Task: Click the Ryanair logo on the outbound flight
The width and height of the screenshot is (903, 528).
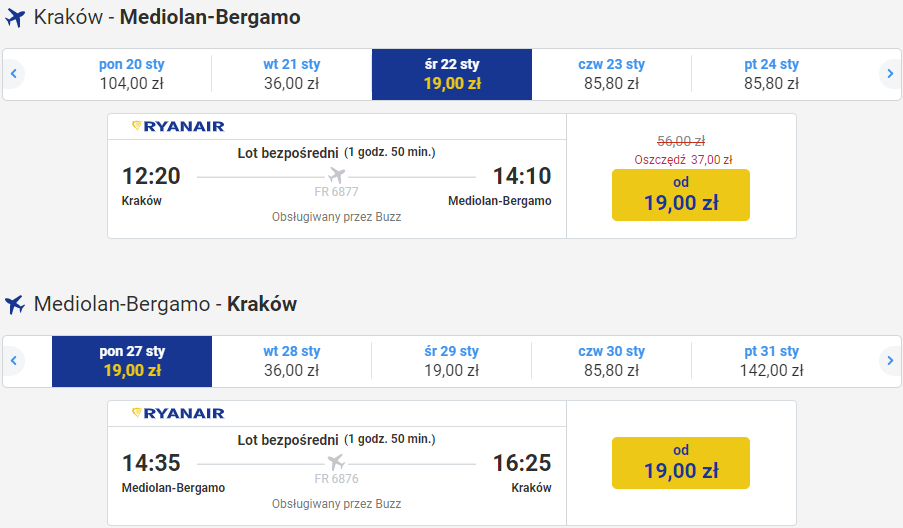Action: 178,127
